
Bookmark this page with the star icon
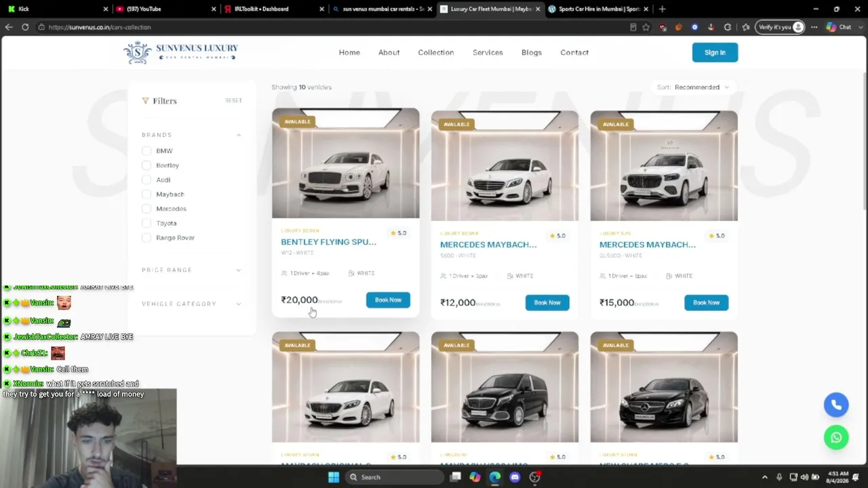tap(646, 27)
